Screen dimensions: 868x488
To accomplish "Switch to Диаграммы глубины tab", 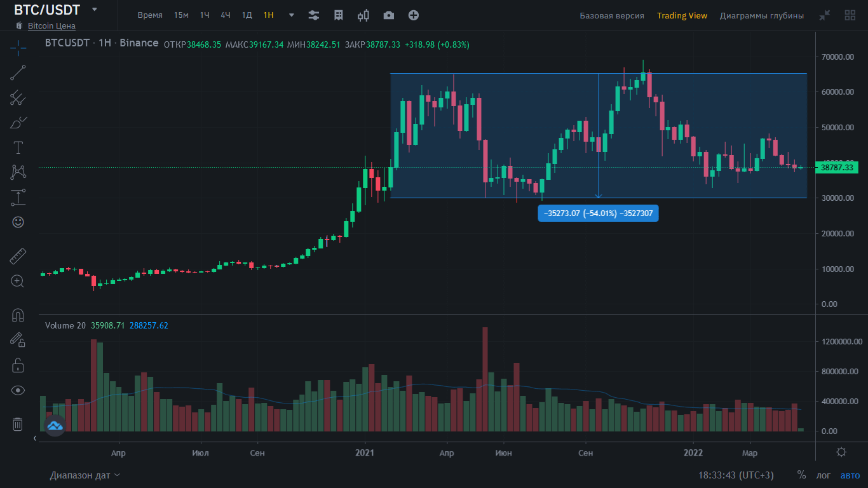I will 761,15.
